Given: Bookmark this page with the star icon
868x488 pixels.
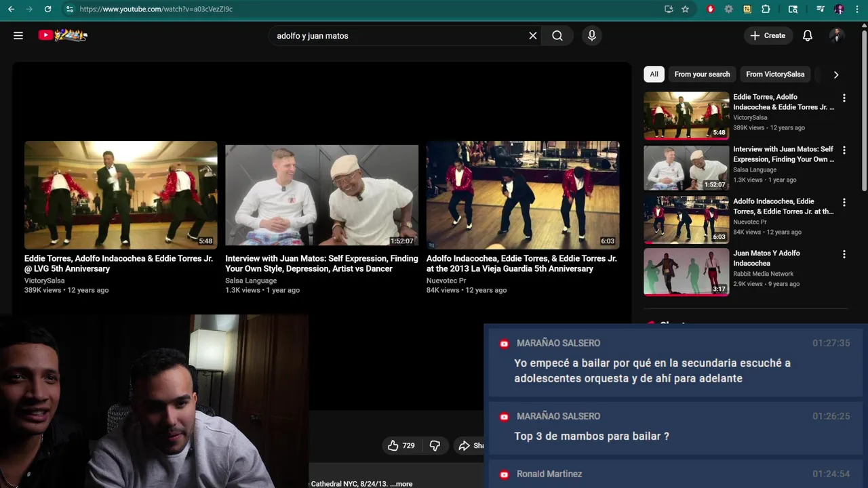Looking at the screenshot, I should (685, 9).
